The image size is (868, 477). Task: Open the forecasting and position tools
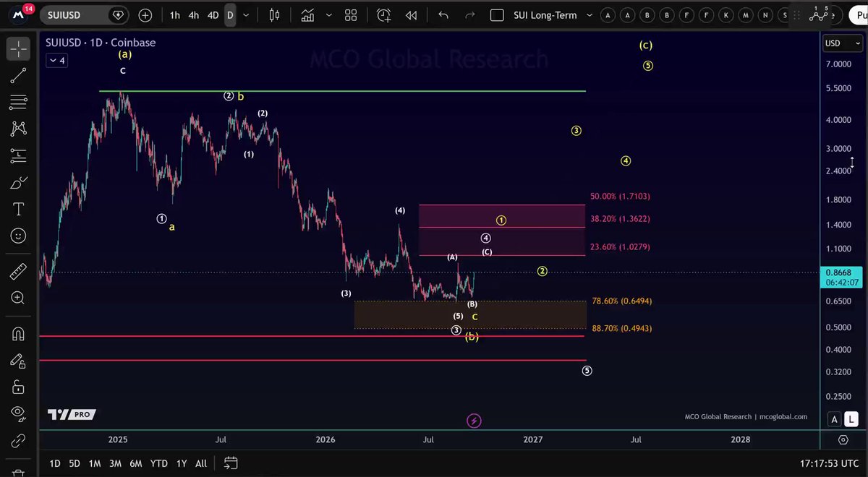pyautogui.click(x=18, y=155)
